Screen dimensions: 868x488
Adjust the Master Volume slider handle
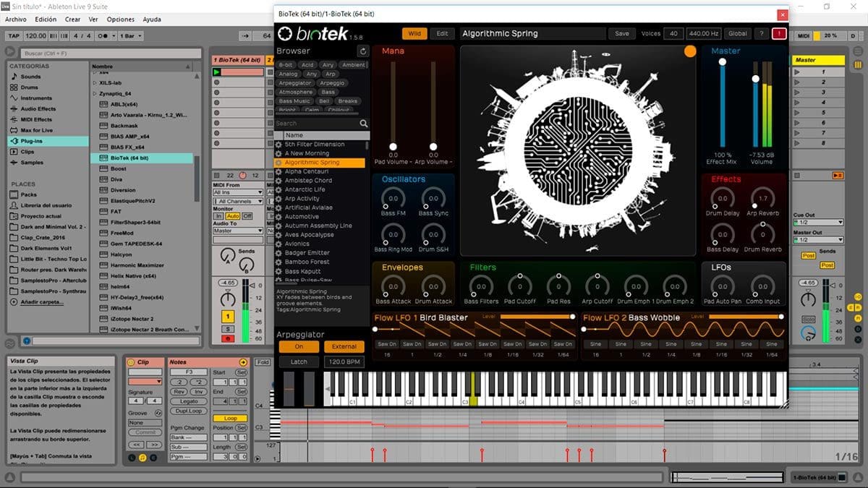756,78
